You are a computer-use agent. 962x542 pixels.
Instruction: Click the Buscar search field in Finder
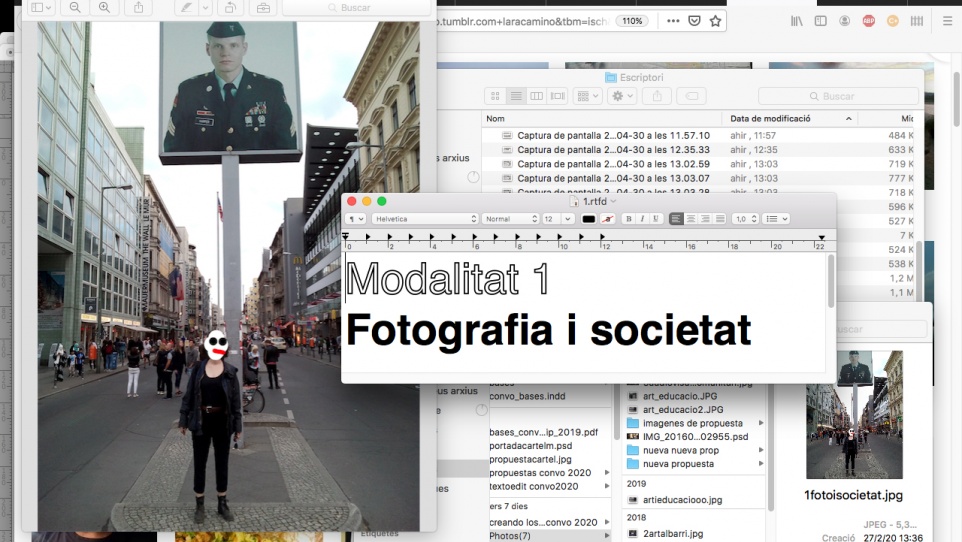tap(838, 96)
